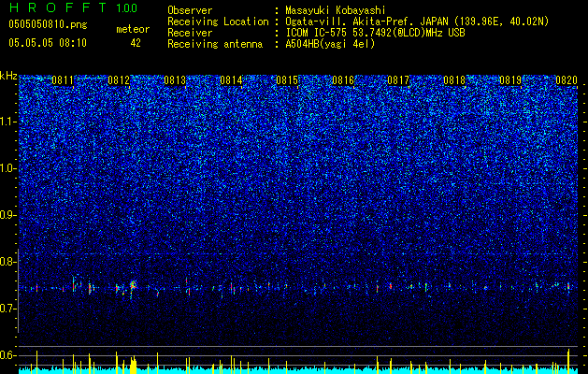Click the Receiving antenna label
The width and height of the screenshot is (588, 374).
(215, 44)
